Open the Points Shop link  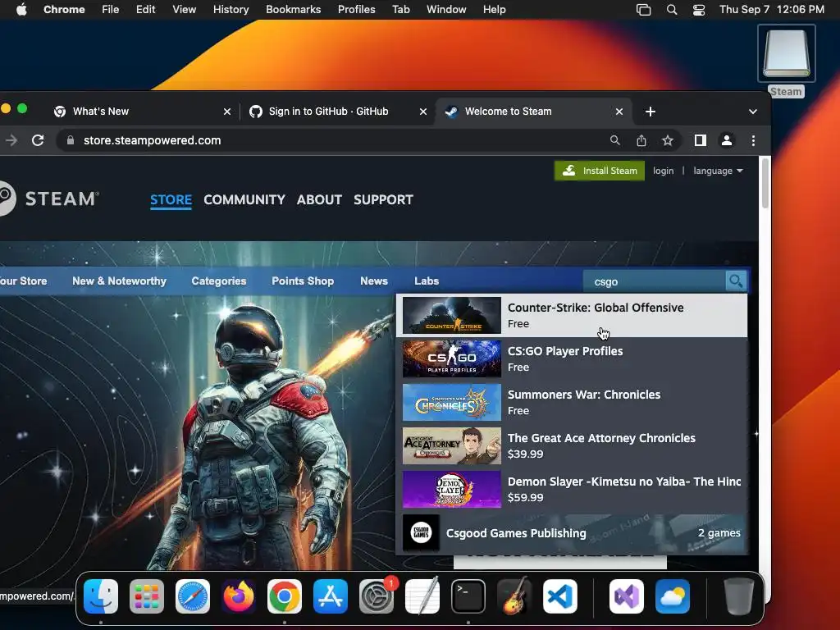click(x=303, y=281)
